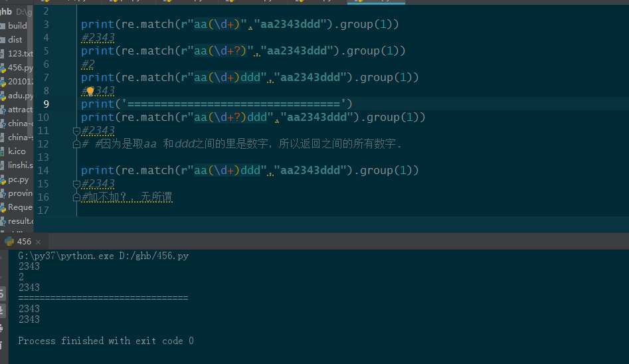This screenshot has height=364, width=629.
Task: Click the ghb project root folder
Action: tap(5, 12)
